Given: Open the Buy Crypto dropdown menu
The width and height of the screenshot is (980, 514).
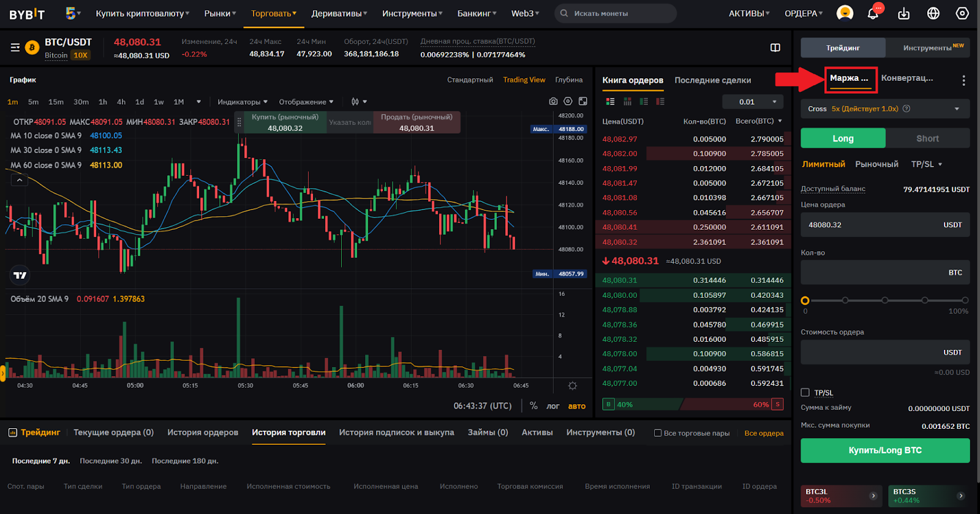Looking at the screenshot, I should tap(143, 13).
